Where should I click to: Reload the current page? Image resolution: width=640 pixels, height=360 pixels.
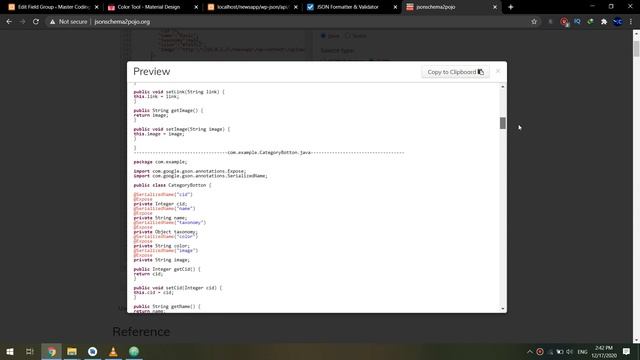(36, 22)
